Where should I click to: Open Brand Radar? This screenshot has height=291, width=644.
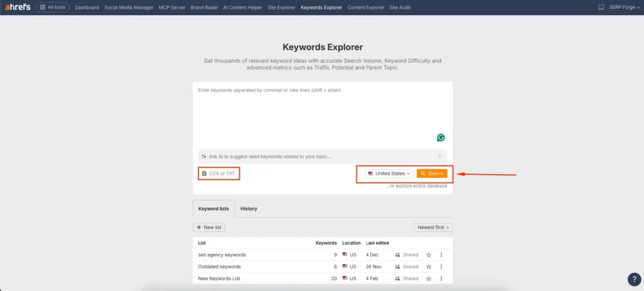coord(203,8)
